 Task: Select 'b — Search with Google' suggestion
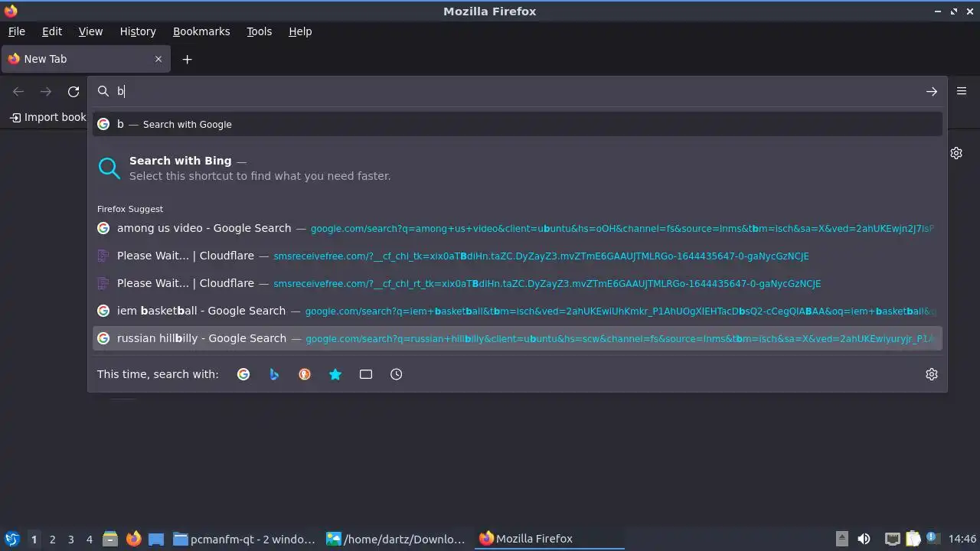518,124
